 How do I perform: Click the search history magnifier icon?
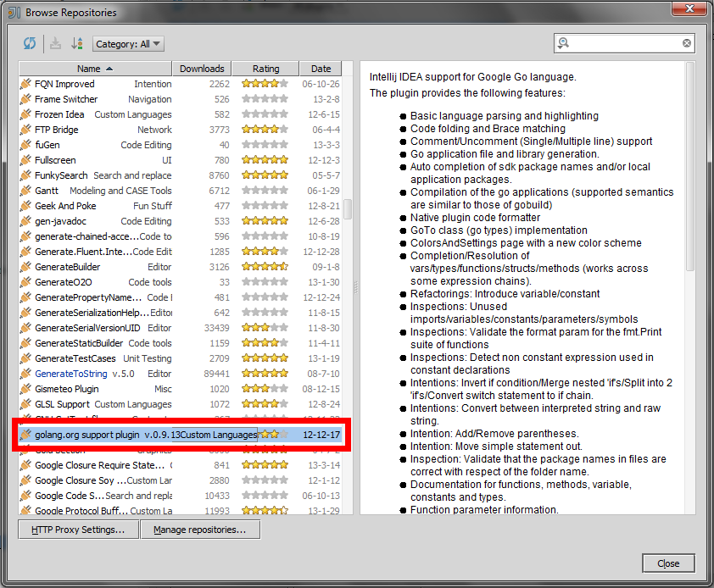(x=564, y=43)
